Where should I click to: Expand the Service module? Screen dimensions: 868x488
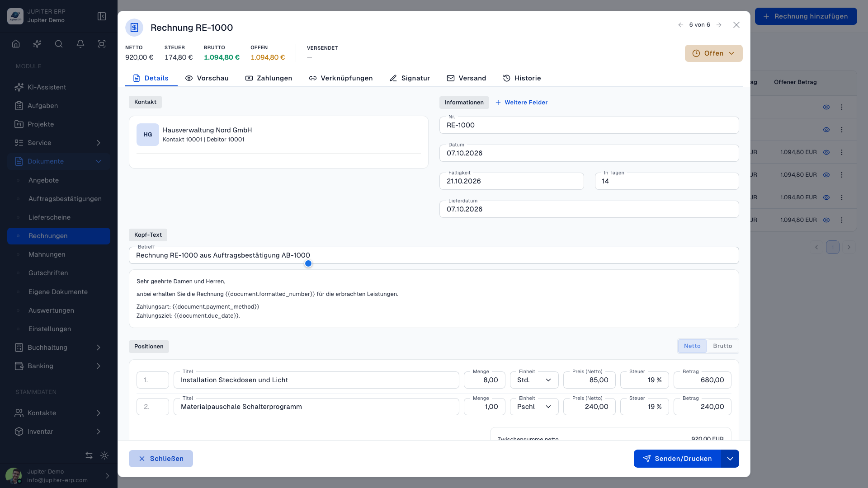[x=59, y=143]
